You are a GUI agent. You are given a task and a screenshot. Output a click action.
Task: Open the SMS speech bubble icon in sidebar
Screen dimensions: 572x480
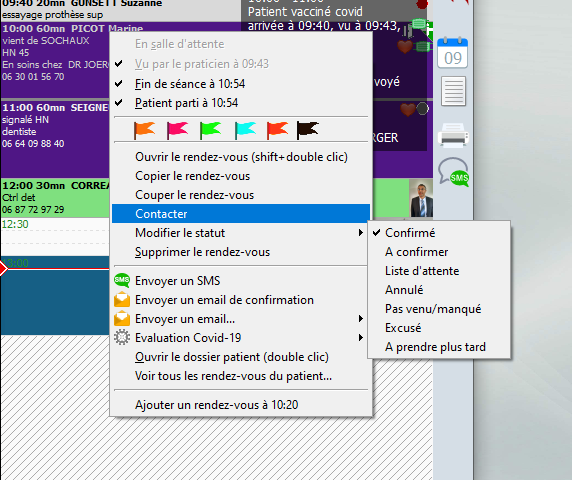click(x=453, y=172)
